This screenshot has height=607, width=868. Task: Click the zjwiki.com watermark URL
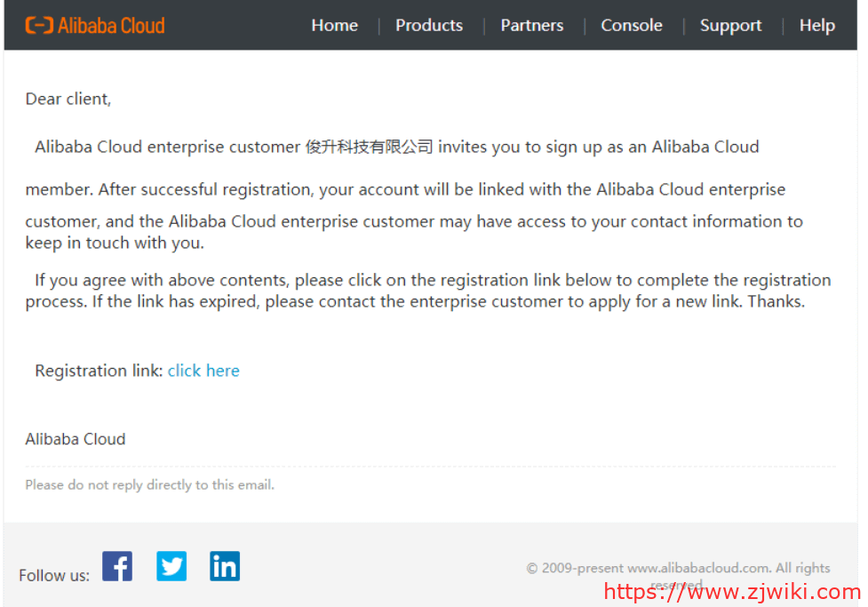pos(732,592)
